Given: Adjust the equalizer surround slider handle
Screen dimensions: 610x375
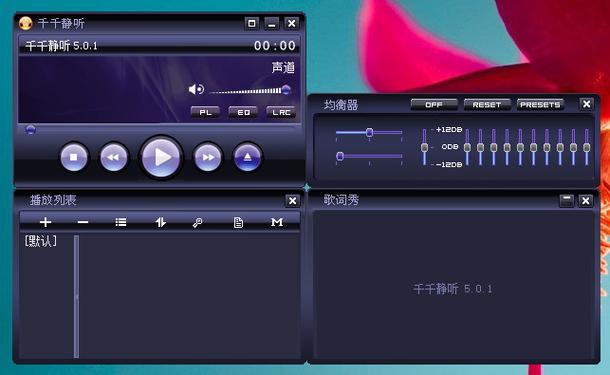Looking at the screenshot, I should pyautogui.click(x=340, y=156).
